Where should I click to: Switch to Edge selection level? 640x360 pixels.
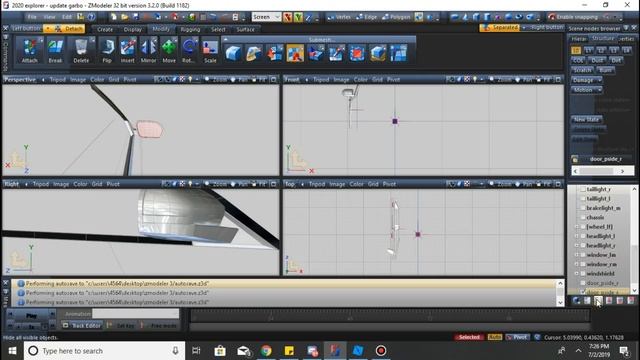click(367, 17)
